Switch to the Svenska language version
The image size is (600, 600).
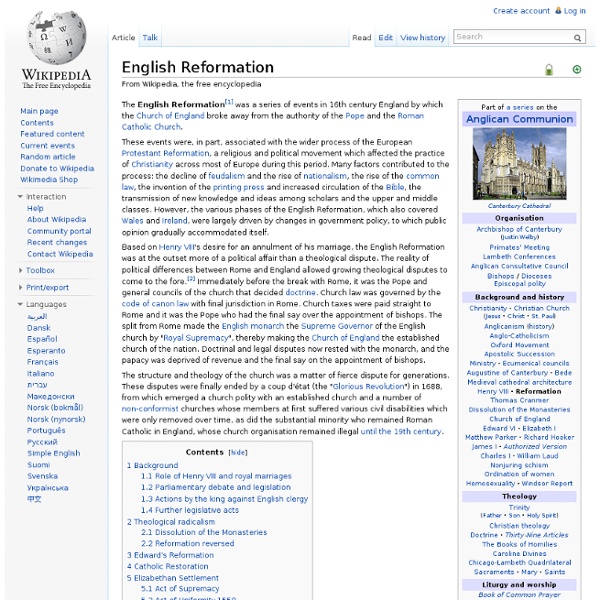(42, 476)
